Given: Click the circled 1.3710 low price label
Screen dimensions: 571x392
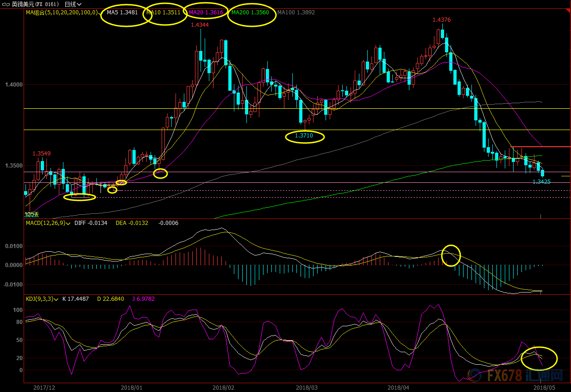Looking at the screenshot, I should 304,137.
